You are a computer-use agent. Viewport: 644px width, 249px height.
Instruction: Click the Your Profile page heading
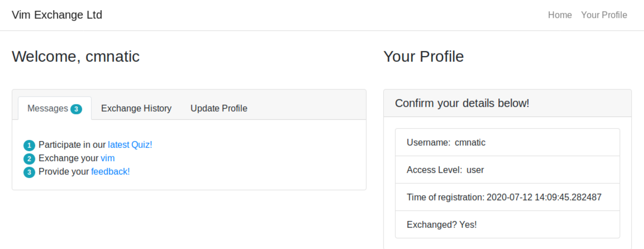click(x=423, y=57)
